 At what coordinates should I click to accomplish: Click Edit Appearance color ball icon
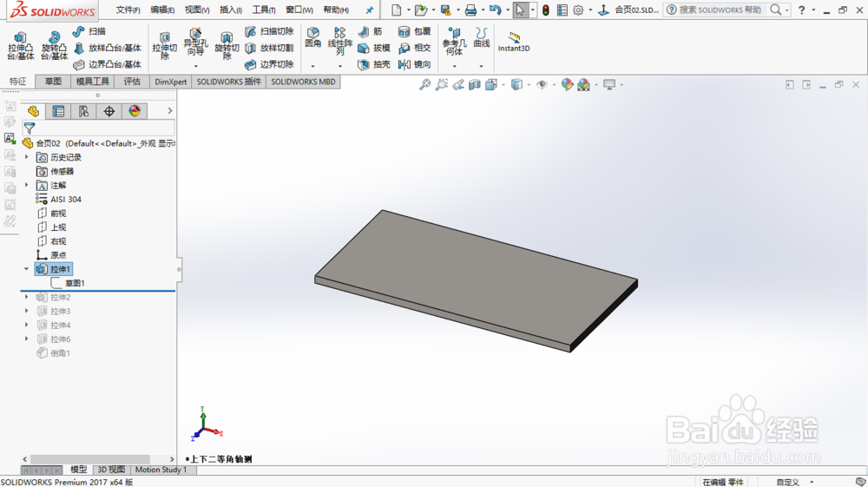[567, 85]
